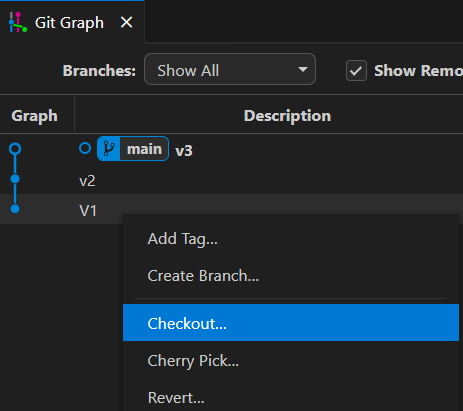Screen dimensions: 463x411
Task: Choose Revert... from context menu
Action: point(291,397)
